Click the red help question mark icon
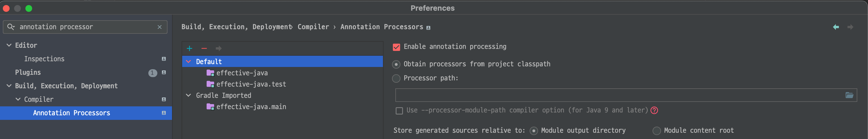The width and height of the screenshot is (868, 139). [x=654, y=110]
